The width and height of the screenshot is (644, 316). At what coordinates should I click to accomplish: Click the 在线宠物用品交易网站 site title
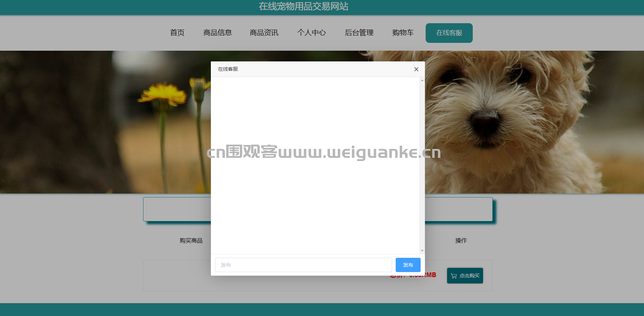click(304, 6)
